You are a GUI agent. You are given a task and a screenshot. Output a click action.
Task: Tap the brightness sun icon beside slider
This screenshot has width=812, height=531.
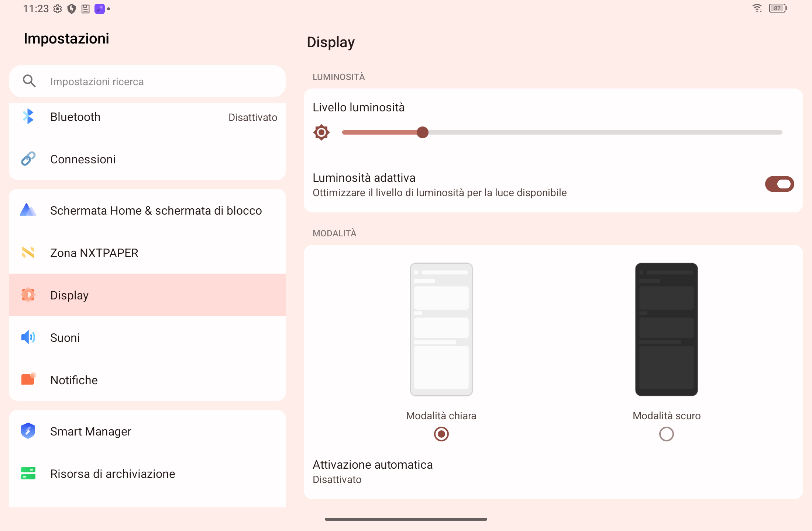[x=321, y=132]
